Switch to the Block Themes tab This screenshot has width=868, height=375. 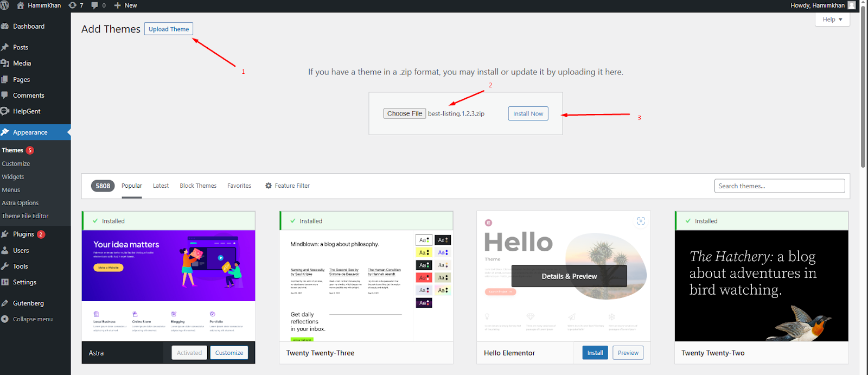point(198,186)
